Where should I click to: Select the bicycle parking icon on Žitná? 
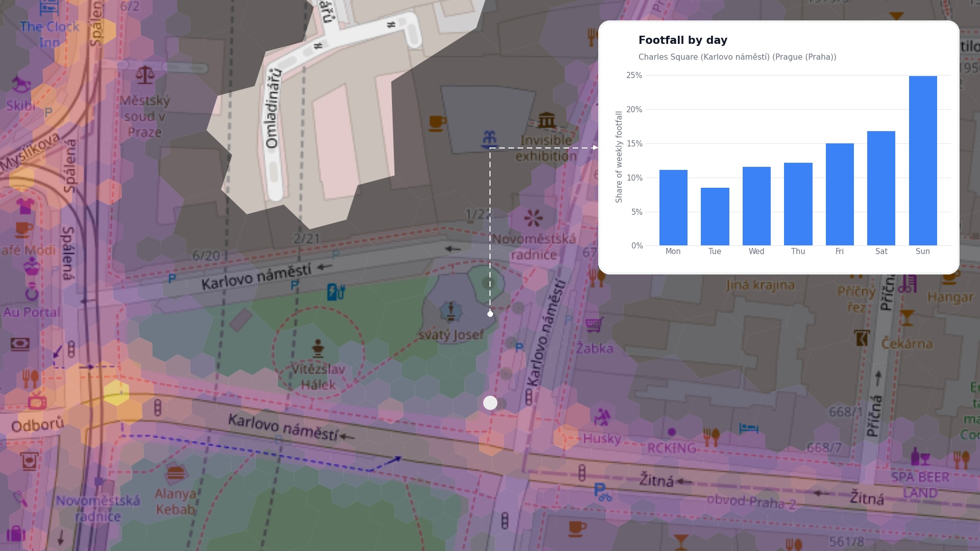pos(602,492)
